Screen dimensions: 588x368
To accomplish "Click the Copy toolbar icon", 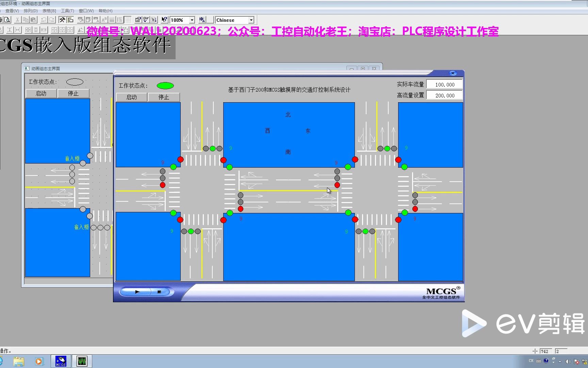I will (x=25, y=20).
